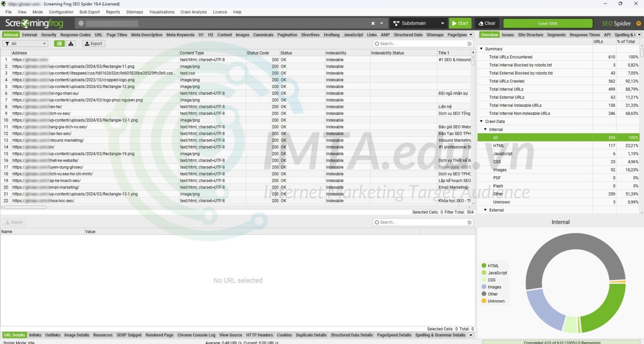Click the grey Other legend swatch
The height and width of the screenshot is (344, 644).
pyautogui.click(x=484, y=294)
